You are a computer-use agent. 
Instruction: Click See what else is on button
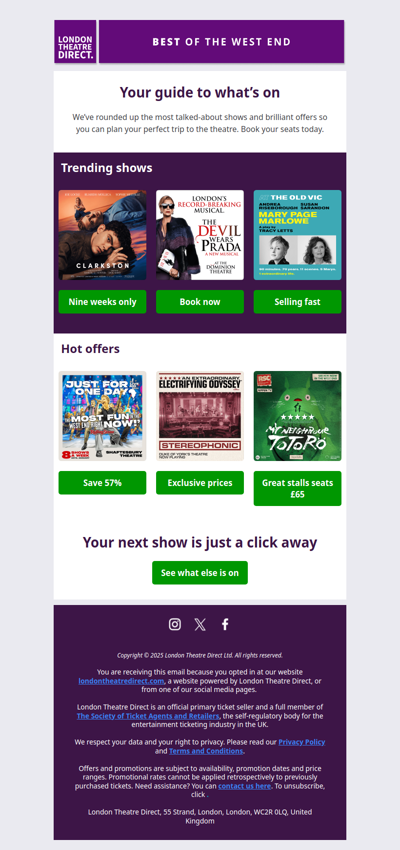(200, 572)
